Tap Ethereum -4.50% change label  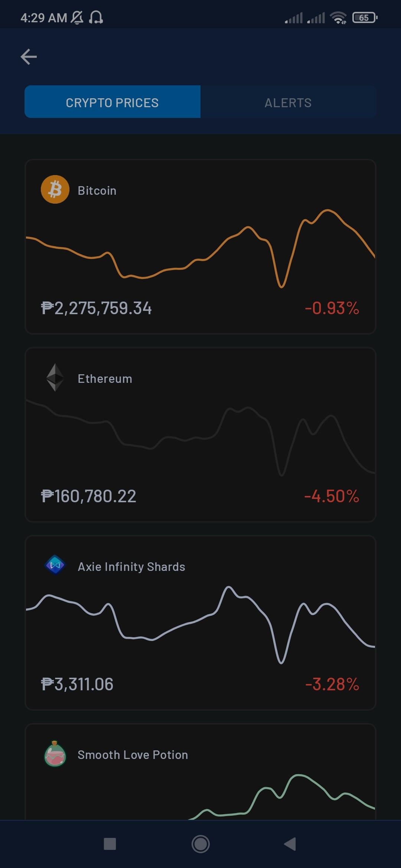coord(332,496)
